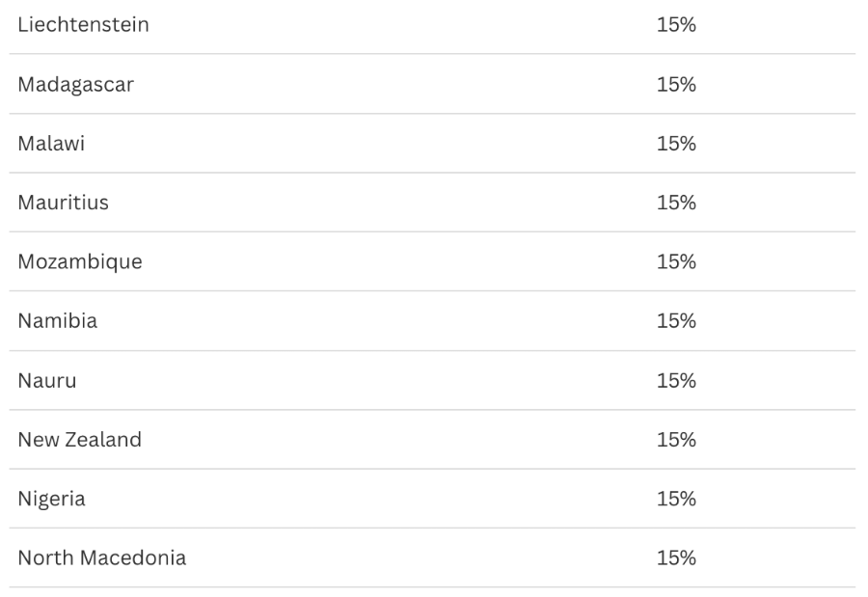Select the New Zealand table entry

pyautogui.click(x=79, y=440)
